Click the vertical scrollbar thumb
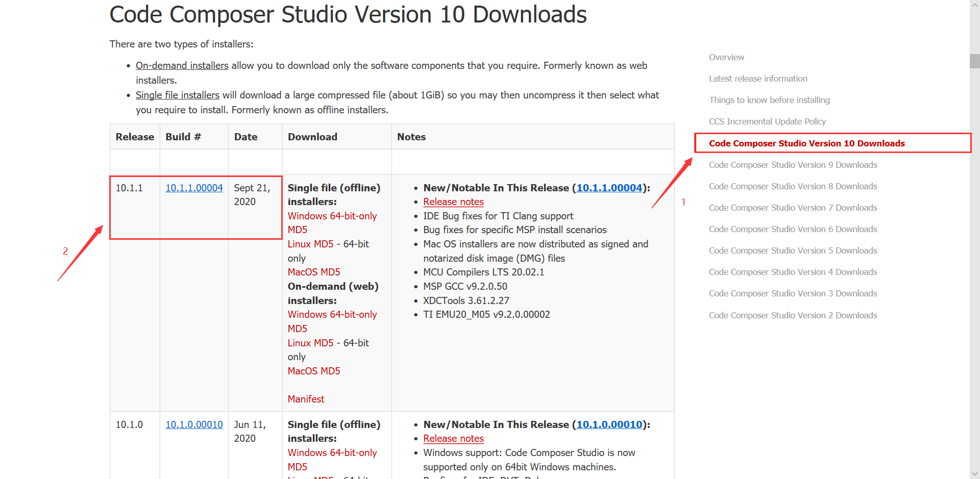Image resolution: width=980 pixels, height=479 pixels. tap(974, 61)
